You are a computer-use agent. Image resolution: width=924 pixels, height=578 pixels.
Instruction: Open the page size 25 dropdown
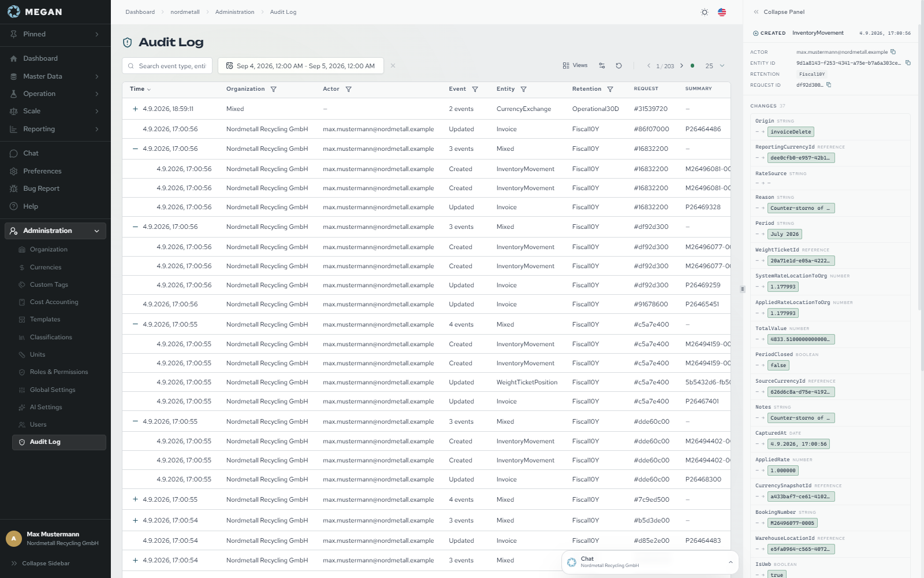pos(714,66)
